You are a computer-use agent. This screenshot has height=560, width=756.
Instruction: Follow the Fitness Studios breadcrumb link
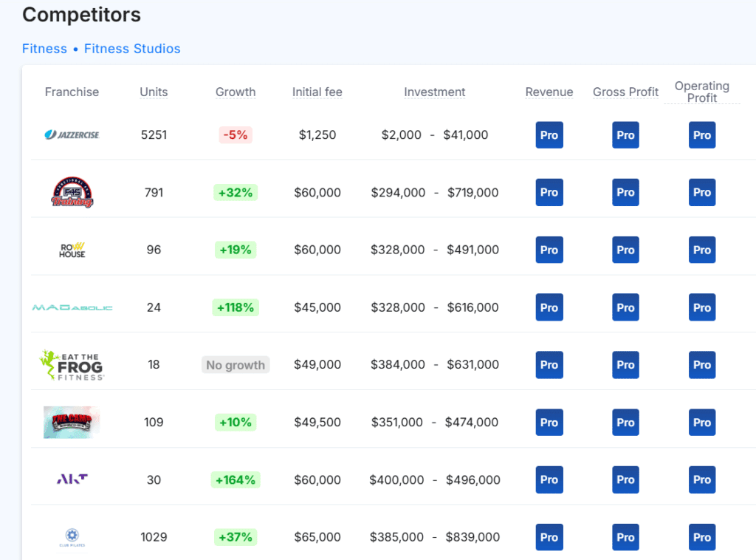132,49
